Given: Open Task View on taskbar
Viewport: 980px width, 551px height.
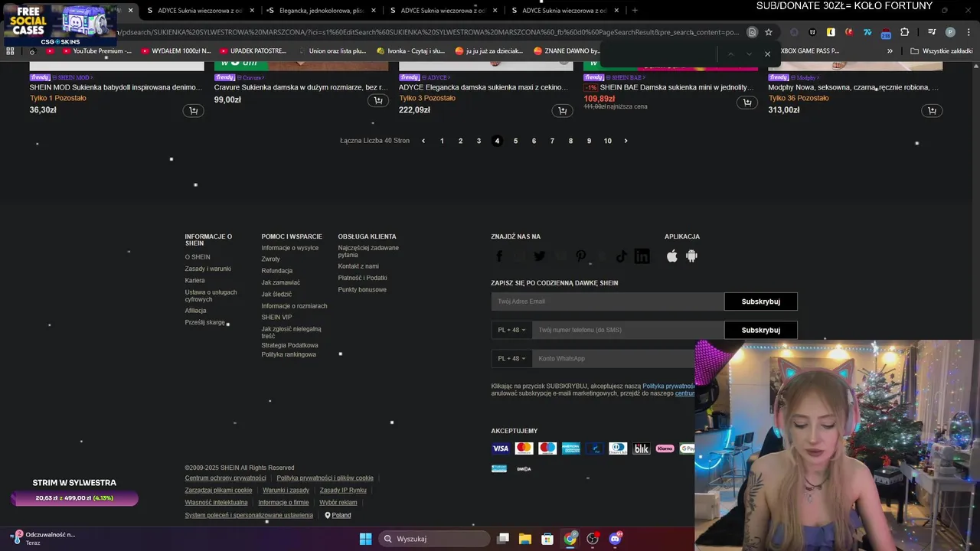Looking at the screenshot, I should [503, 539].
